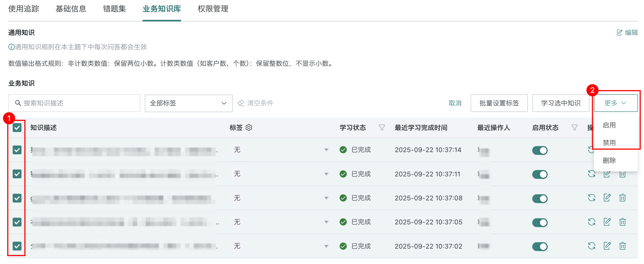The width and height of the screenshot is (644, 264).
Task: Delete the knowledge entry from 10:37:02
Action: coord(623,246)
